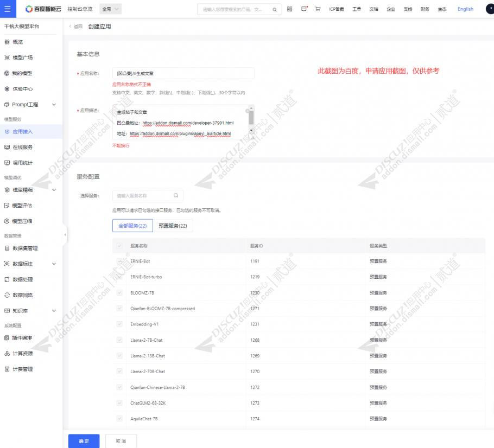Image resolution: width=494 pixels, height=448 pixels.
Task: Toggle the BLOOMZ-7B row checkbox
Action: [119, 293]
